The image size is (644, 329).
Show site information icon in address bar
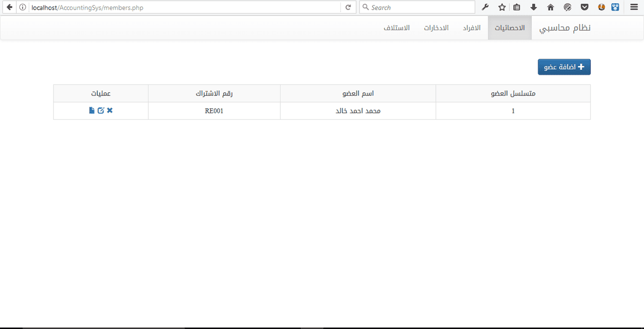click(x=23, y=8)
